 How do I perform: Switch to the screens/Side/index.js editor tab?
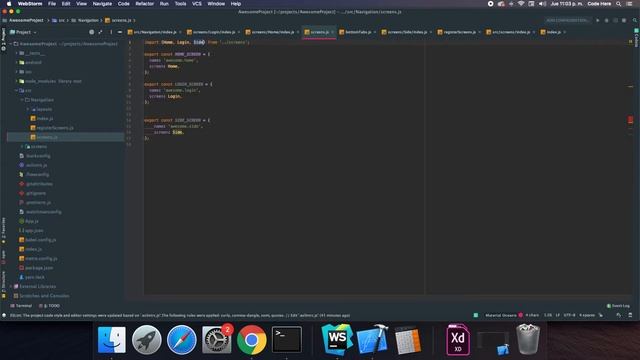[x=407, y=32]
